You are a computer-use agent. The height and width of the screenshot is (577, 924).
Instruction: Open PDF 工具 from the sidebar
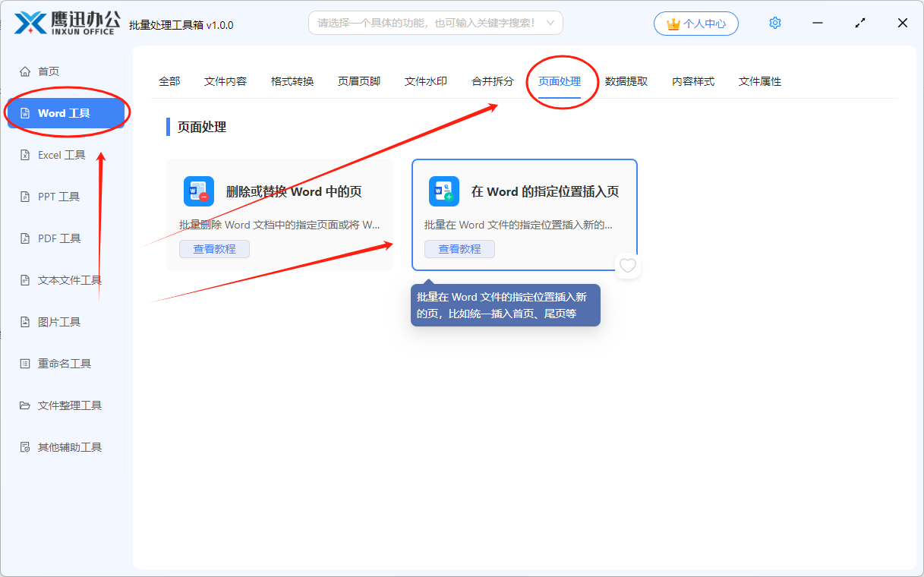(58, 238)
